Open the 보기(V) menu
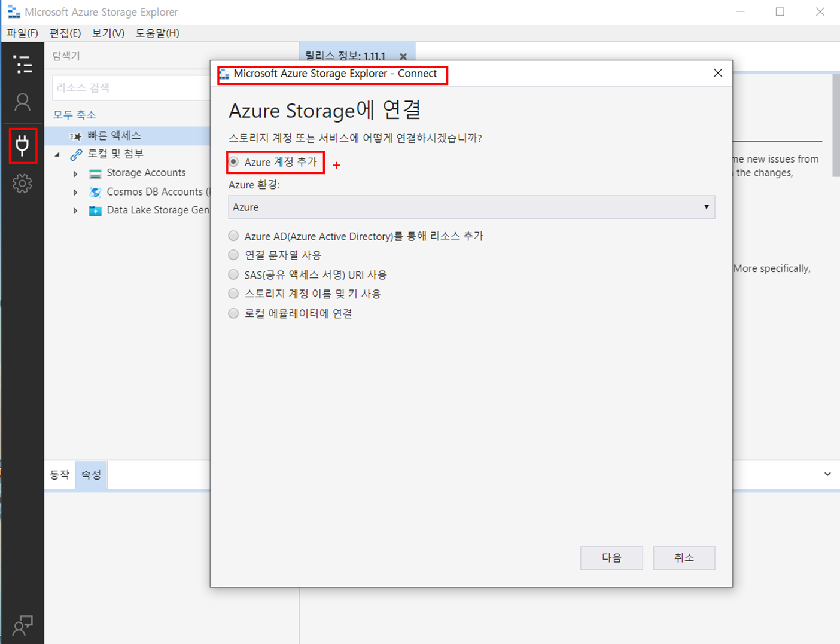 (108, 33)
